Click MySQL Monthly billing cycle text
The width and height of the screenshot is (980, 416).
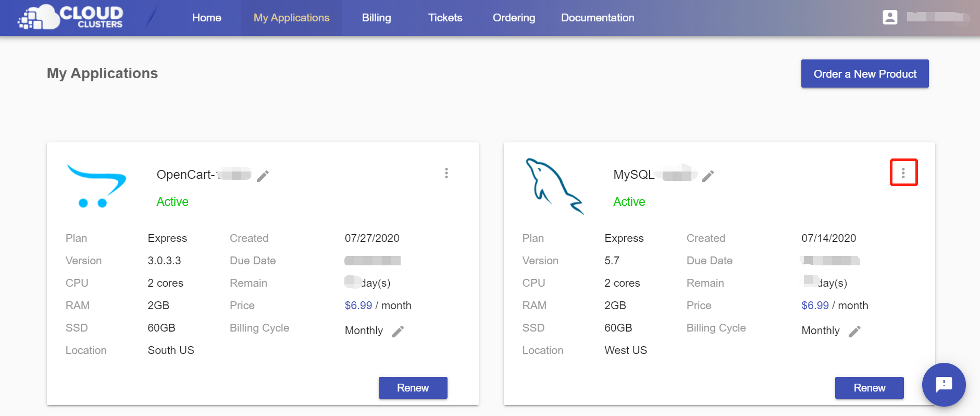point(821,331)
